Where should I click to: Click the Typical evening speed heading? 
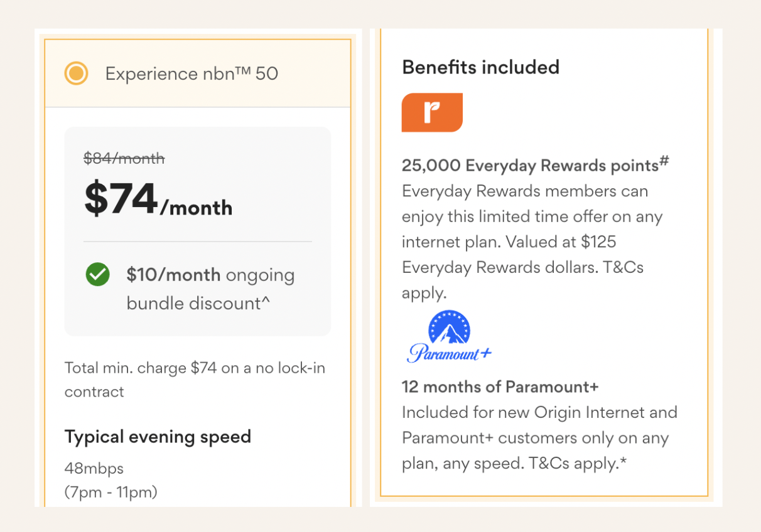[158, 437]
